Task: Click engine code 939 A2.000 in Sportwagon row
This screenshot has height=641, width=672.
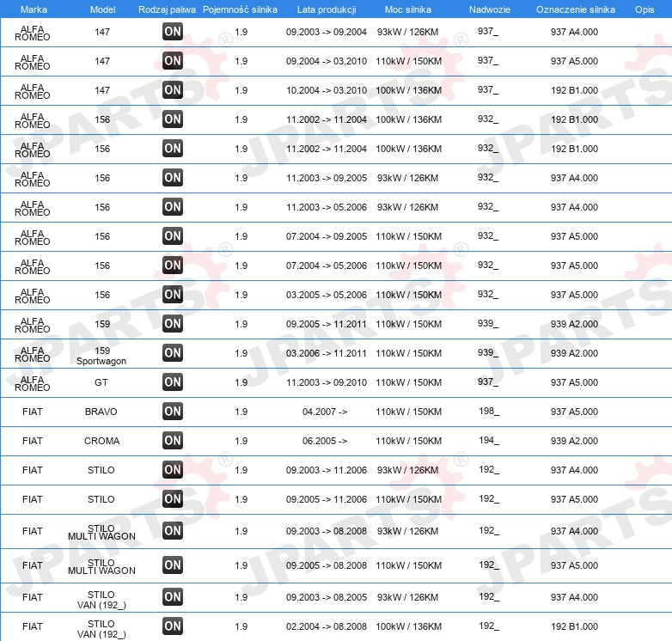Action: [574, 353]
